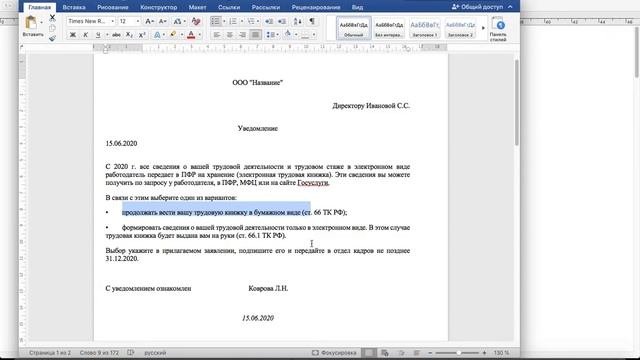Open bullet list style dropdown arrow
This screenshot has width=640, height=360.
coord(224,21)
